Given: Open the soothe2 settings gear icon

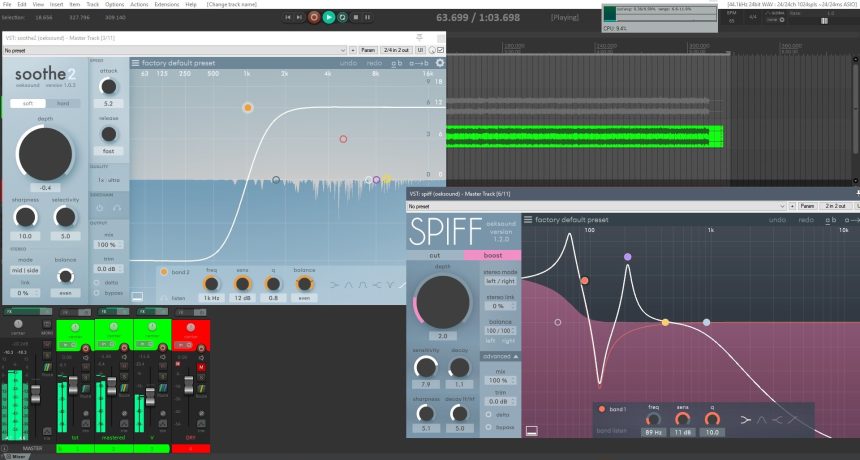Looking at the screenshot, I should tap(439, 63).
